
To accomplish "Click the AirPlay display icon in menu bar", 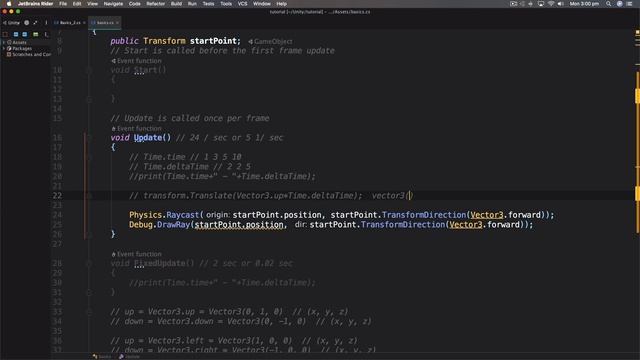I will coord(541,4).
